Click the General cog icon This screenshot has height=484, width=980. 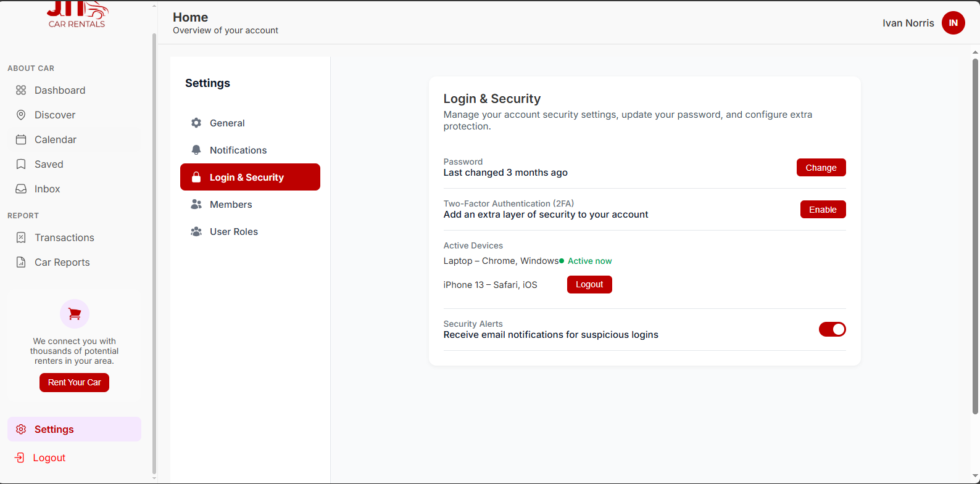pyautogui.click(x=196, y=123)
